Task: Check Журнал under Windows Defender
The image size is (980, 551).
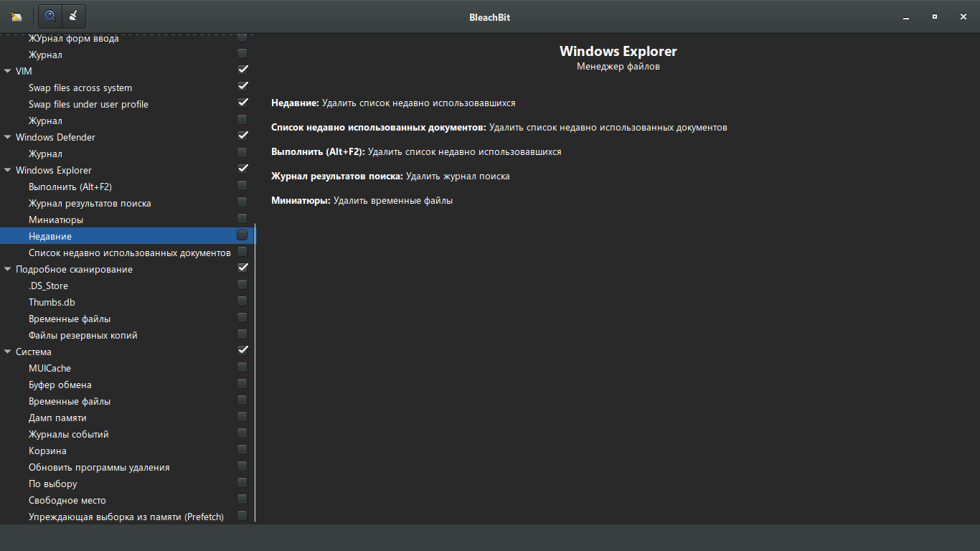Action: (242, 152)
